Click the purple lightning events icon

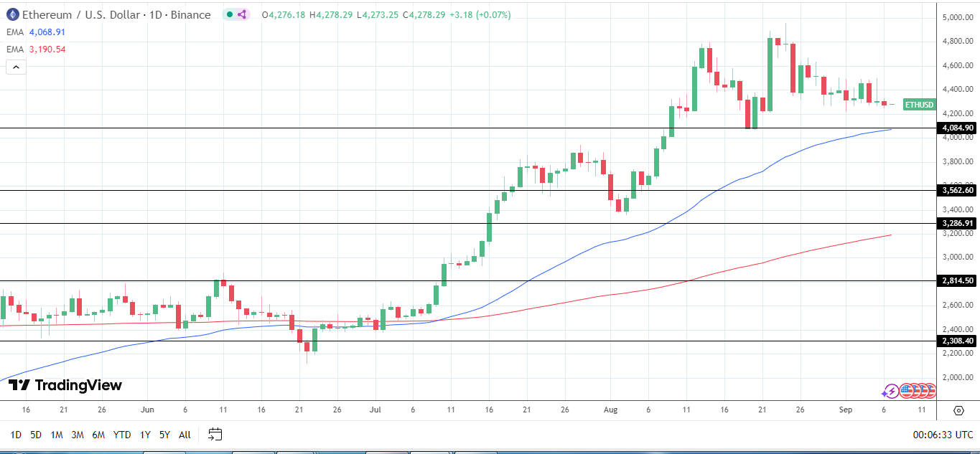pyautogui.click(x=890, y=391)
